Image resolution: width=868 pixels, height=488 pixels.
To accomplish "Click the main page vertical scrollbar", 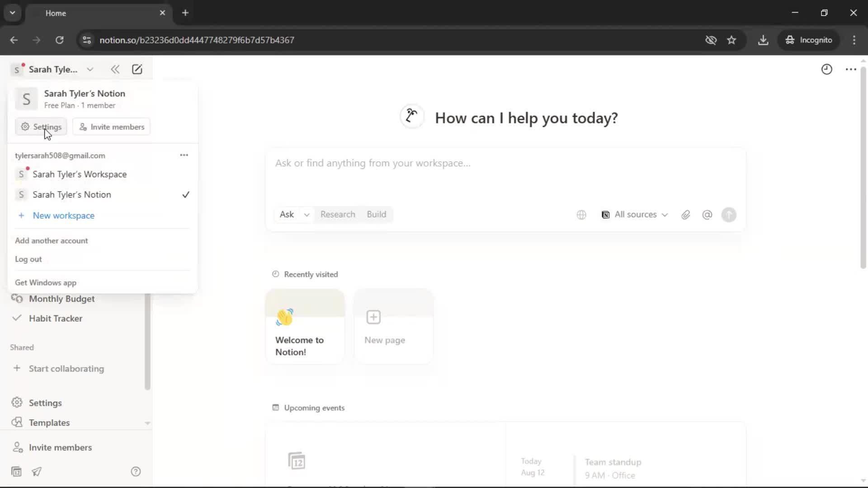I will click(x=863, y=167).
